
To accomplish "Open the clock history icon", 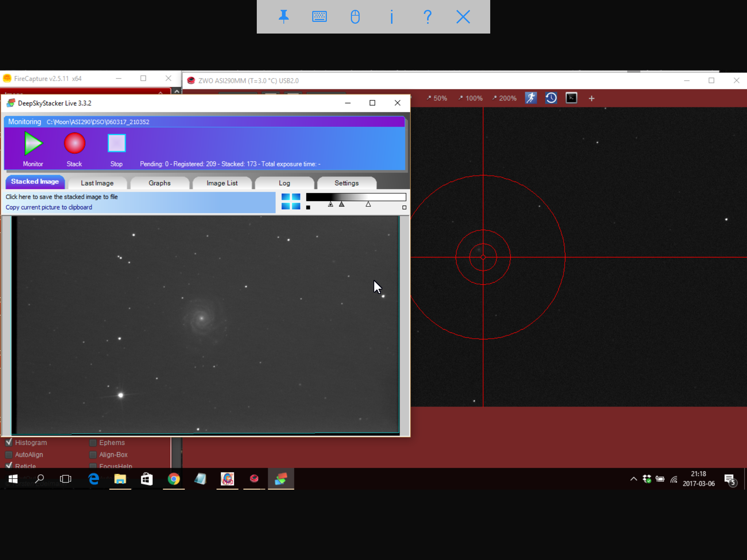I will point(551,98).
